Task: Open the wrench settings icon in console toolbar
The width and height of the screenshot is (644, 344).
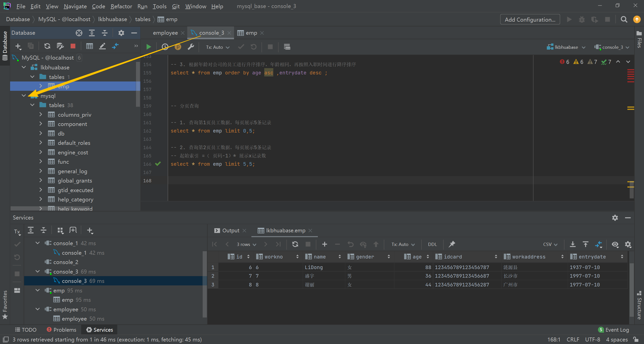Action: pyautogui.click(x=191, y=47)
